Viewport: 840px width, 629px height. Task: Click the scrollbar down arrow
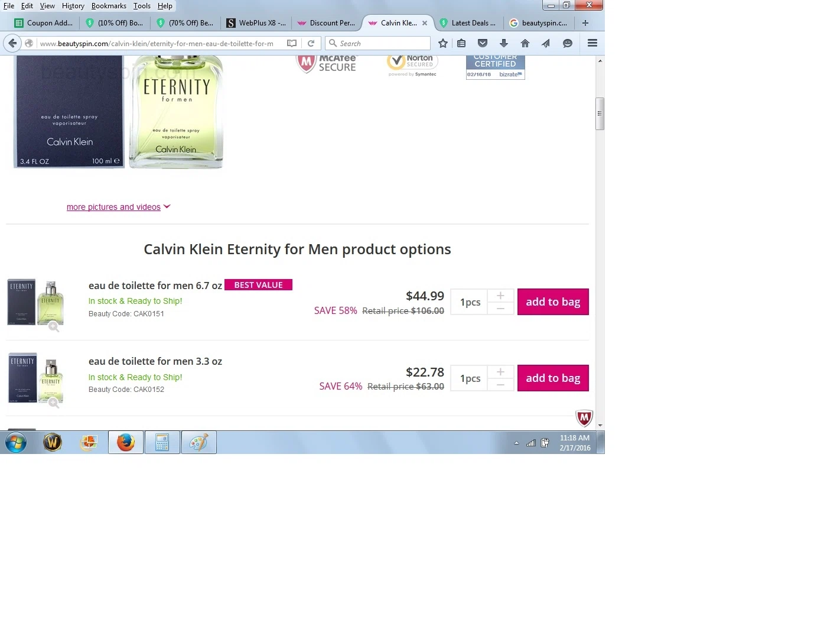pyautogui.click(x=600, y=425)
